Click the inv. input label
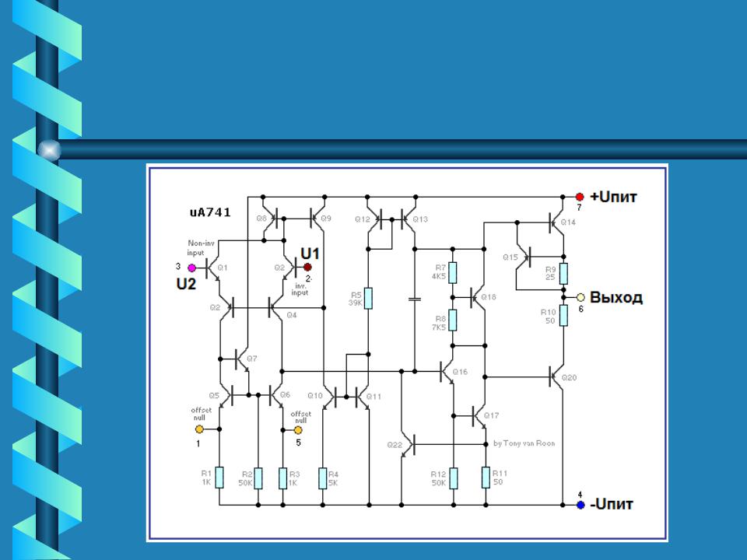The width and height of the screenshot is (747, 560). click(300, 289)
